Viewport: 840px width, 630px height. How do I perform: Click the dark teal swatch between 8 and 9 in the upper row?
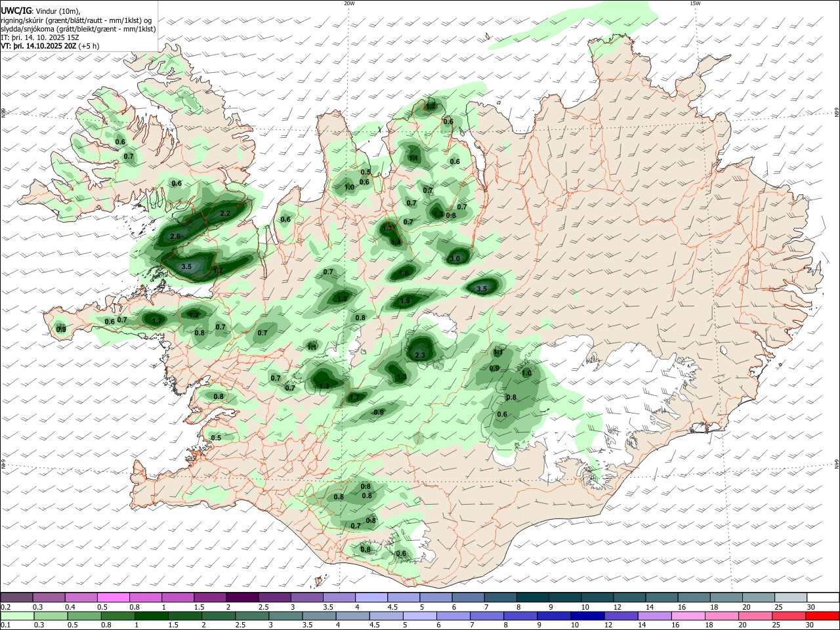532,597
